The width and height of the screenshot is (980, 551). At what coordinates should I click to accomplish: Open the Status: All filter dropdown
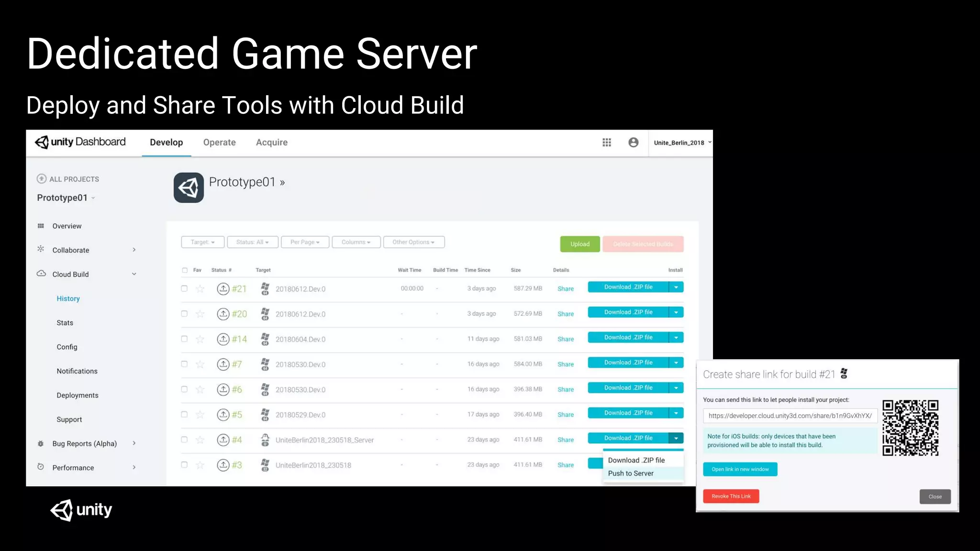point(253,242)
